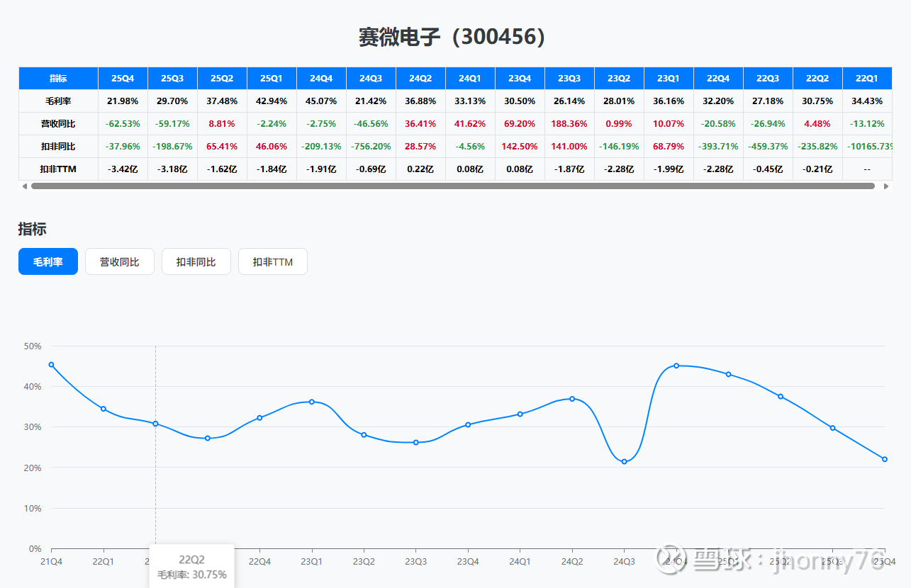This screenshot has width=911, height=588.
Task: Click the chart data point for 23Q2
Action: point(364,435)
